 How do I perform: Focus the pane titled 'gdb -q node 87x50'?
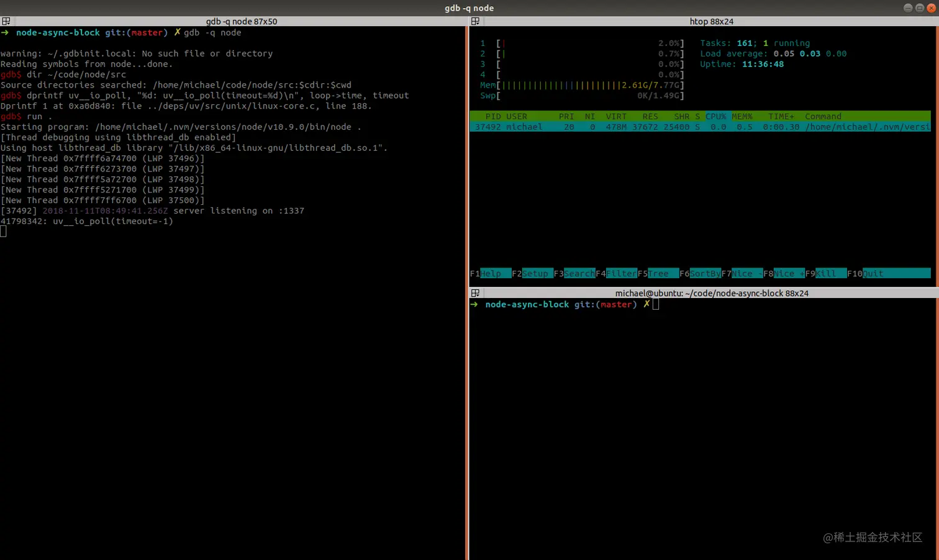tap(242, 21)
